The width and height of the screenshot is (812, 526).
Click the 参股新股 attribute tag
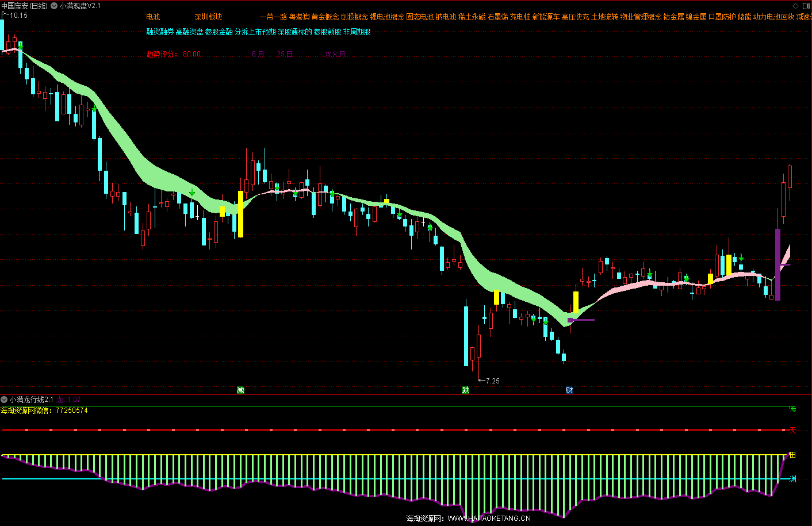pos(327,32)
